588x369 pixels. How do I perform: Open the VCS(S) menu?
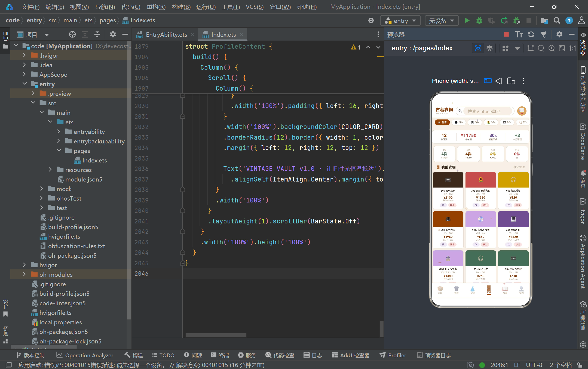coord(255,7)
